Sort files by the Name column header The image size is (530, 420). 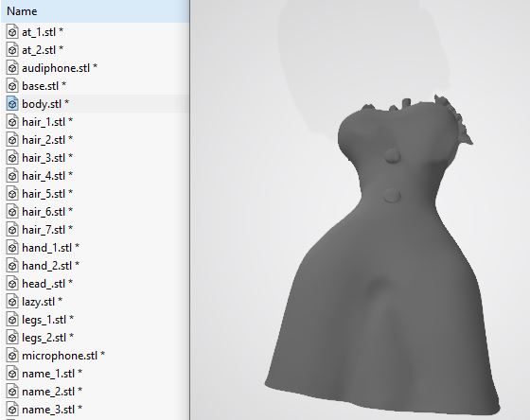[95, 11]
